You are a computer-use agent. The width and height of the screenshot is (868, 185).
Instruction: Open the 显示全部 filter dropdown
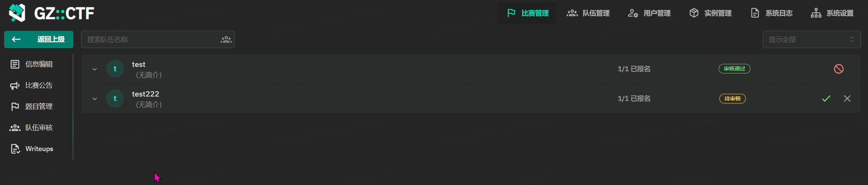coord(811,40)
